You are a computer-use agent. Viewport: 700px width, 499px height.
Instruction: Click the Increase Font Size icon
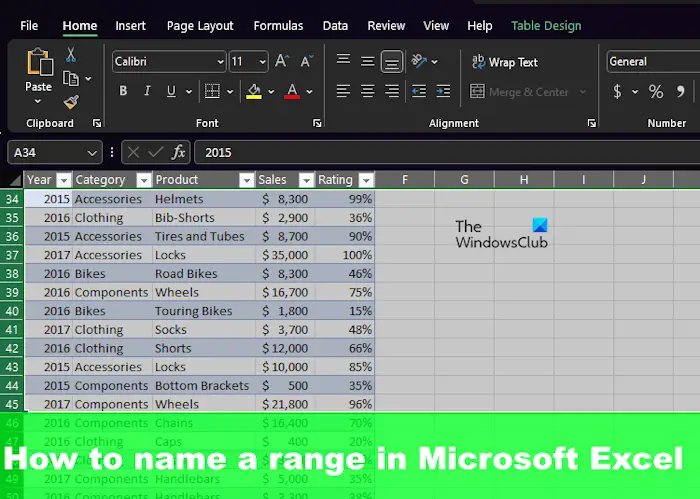coord(281,61)
